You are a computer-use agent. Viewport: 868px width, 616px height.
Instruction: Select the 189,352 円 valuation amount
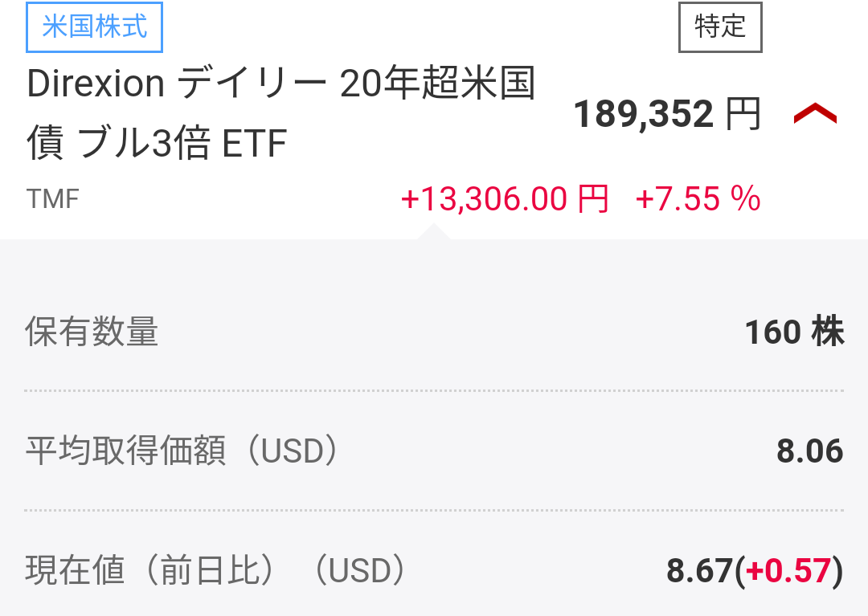(x=643, y=116)
